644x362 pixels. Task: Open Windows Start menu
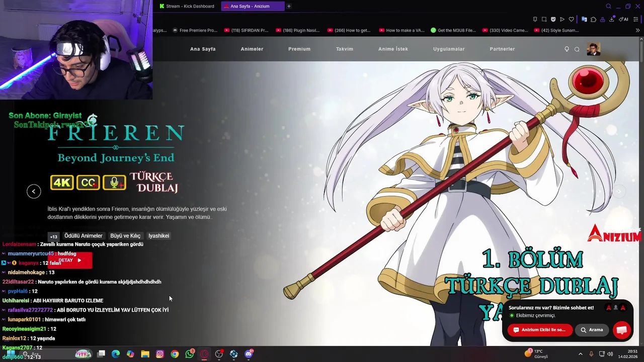(x=11, y=354)
